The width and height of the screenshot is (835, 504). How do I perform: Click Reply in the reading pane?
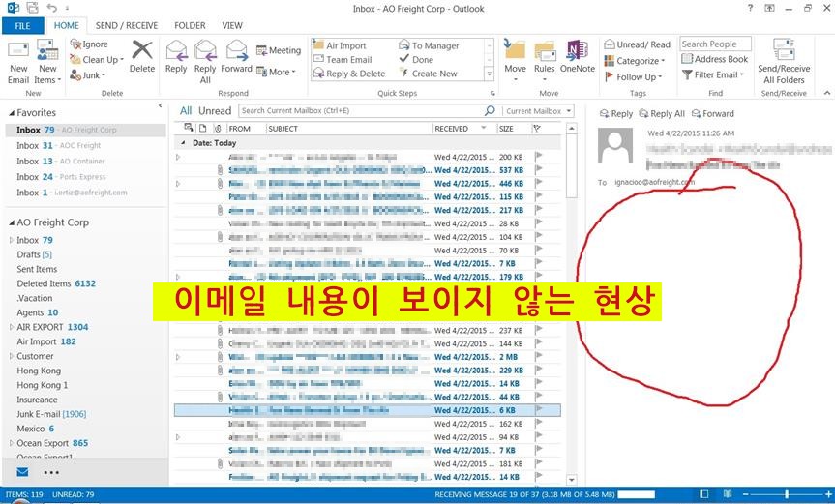click(x=616, y=114)
